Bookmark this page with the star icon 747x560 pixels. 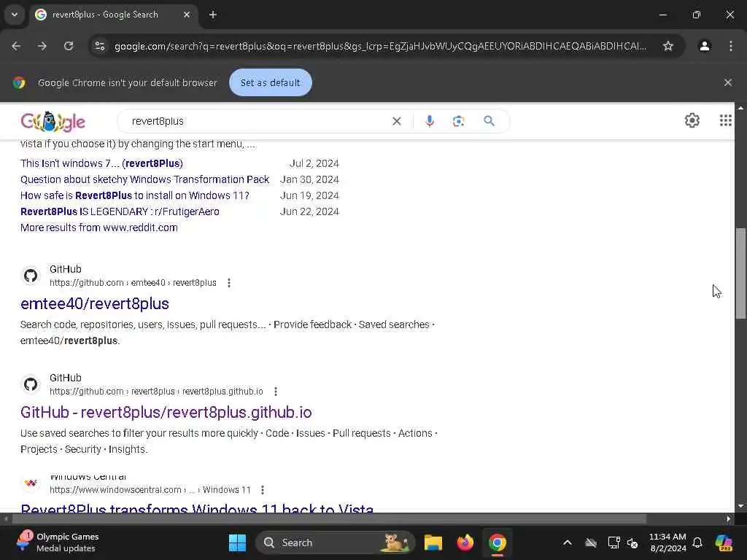tap(668, 46)
